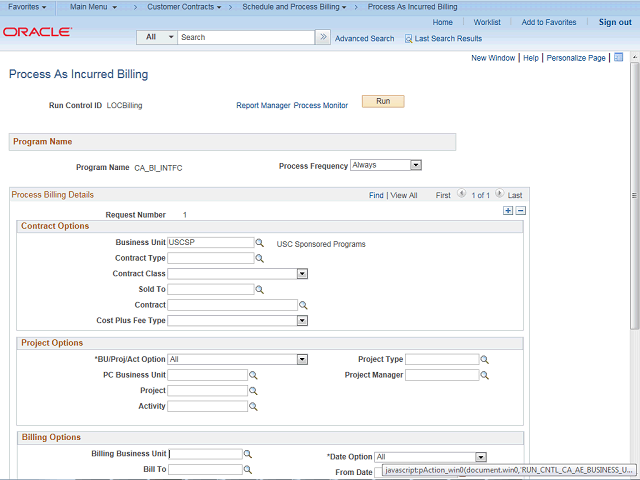Open the Business Unit lookup magnifier
Viewport: 640px width, 480px height.
coord(259,243)
